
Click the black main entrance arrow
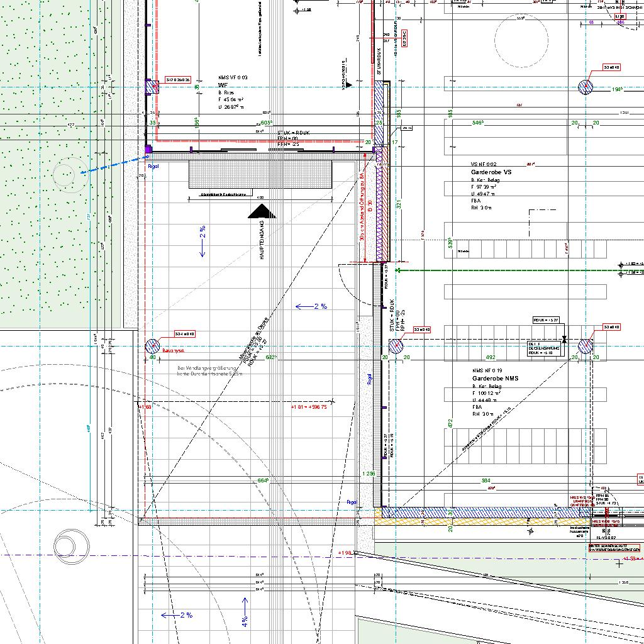coord(262,211)
